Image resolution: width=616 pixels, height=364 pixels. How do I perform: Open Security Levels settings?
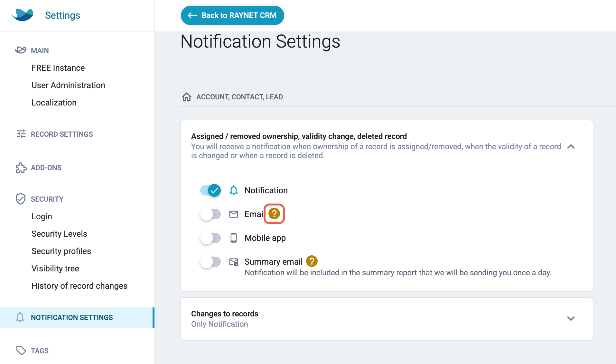point(59,234)
